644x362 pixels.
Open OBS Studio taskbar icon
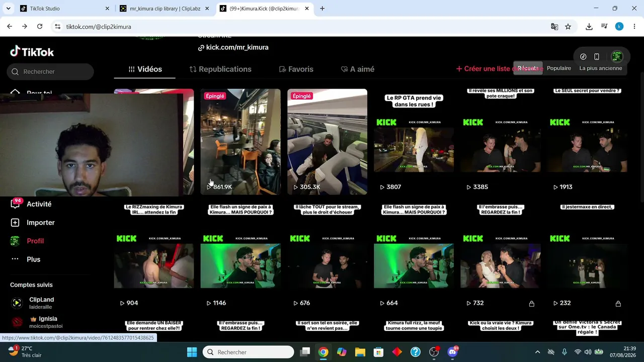434,352
